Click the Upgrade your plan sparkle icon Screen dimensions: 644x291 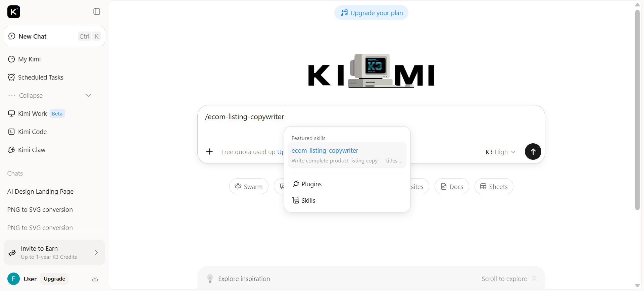(344, 13)
